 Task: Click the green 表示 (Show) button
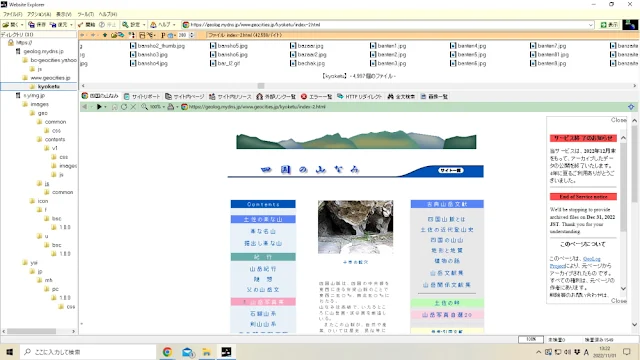(609, 25)
